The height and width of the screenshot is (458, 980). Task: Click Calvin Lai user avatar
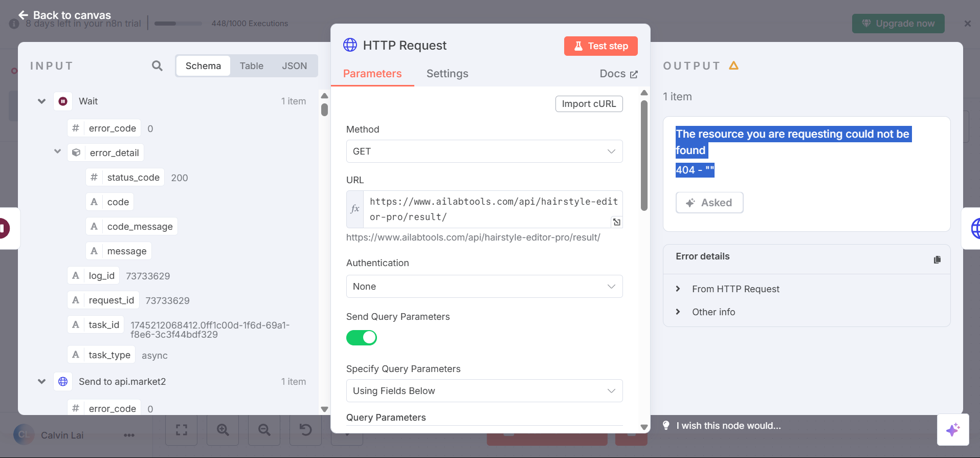click(x=24, y=434)
